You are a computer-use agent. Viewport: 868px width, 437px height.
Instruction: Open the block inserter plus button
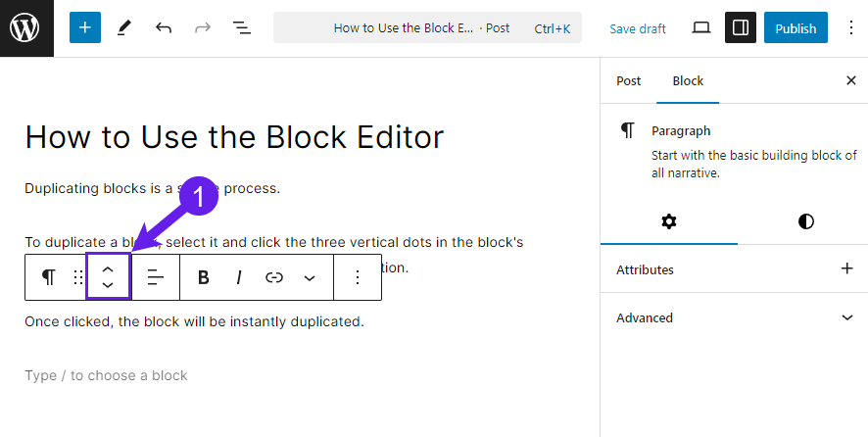click(x=84, y=27)
